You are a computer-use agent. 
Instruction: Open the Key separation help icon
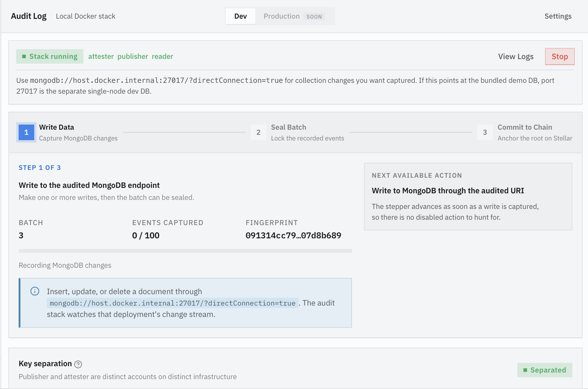point(78,364)
